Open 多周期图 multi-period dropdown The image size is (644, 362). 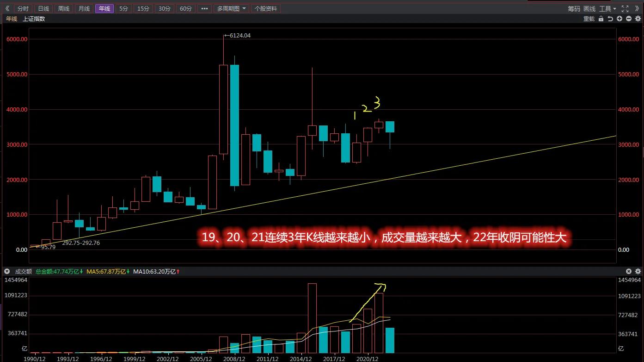tap(232, 8)
